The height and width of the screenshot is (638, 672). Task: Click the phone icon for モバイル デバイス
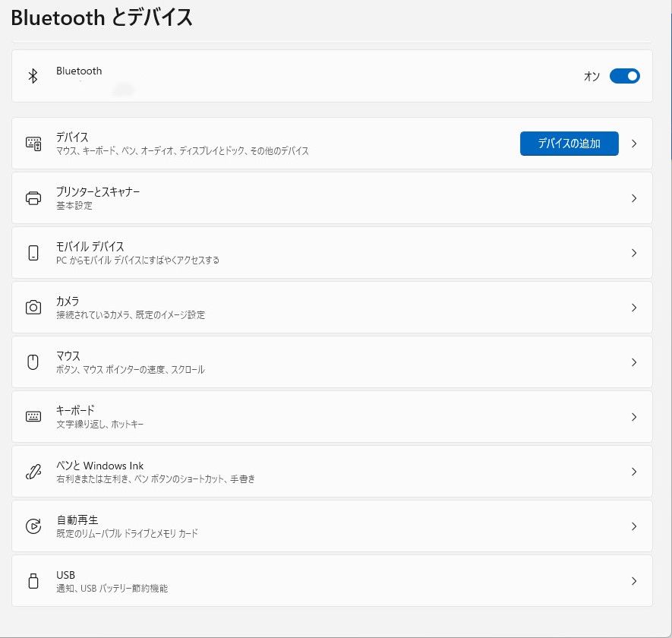point(33,253)
